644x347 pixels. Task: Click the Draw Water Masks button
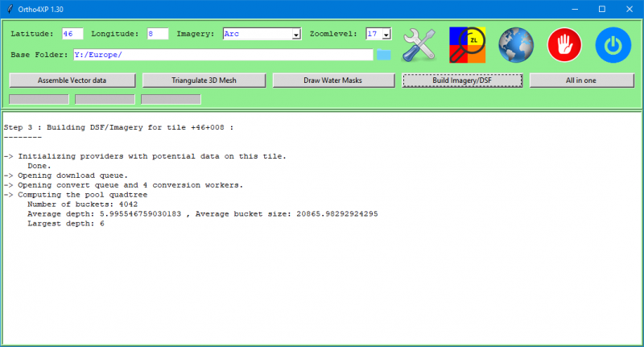(333, 81)
